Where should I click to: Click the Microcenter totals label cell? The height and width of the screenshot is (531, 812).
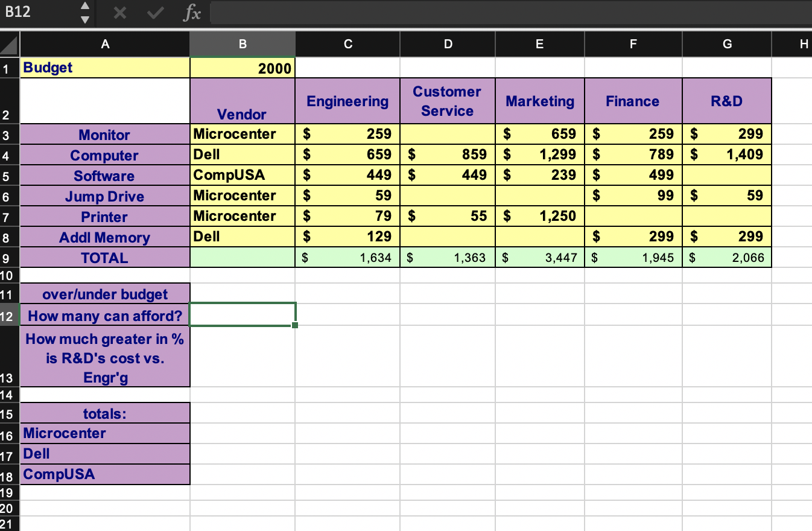105,433
